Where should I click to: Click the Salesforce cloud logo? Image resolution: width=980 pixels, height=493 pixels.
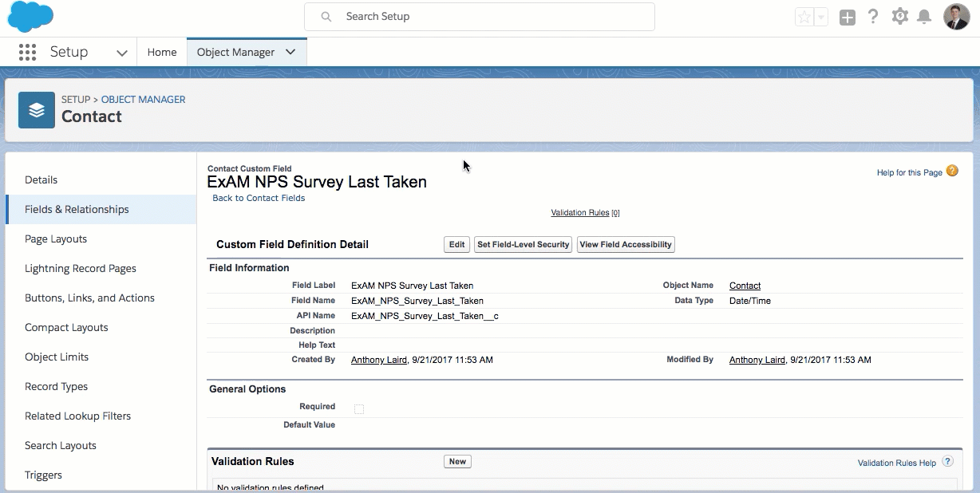click(30, 16)
